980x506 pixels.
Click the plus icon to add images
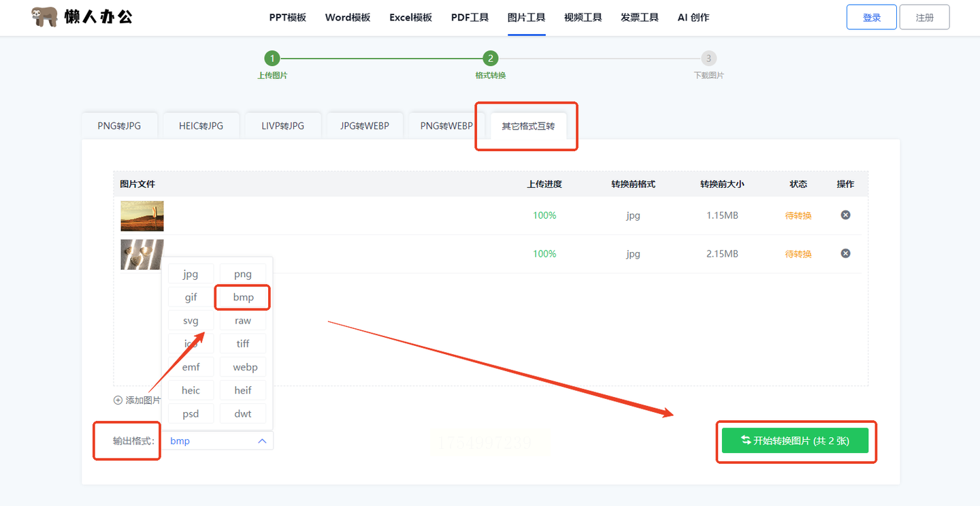[118, 400]
